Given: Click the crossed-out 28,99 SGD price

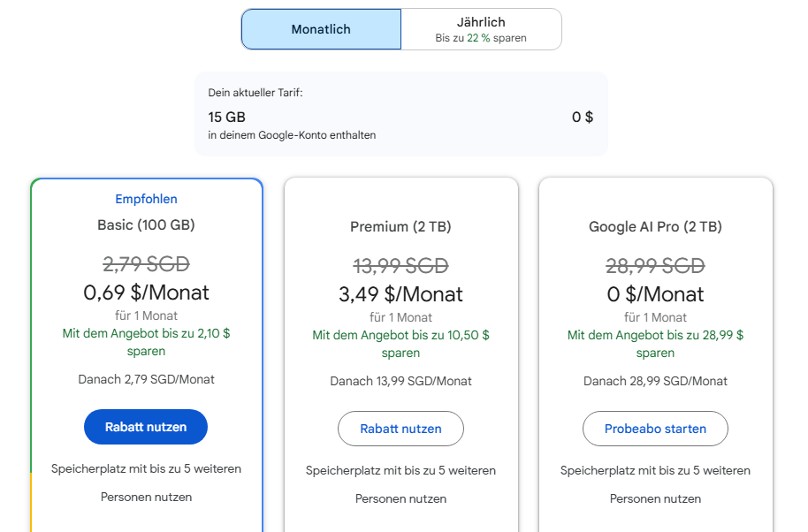Looking at the screenshot, I should pyautogui.click(x=655, y=266).
